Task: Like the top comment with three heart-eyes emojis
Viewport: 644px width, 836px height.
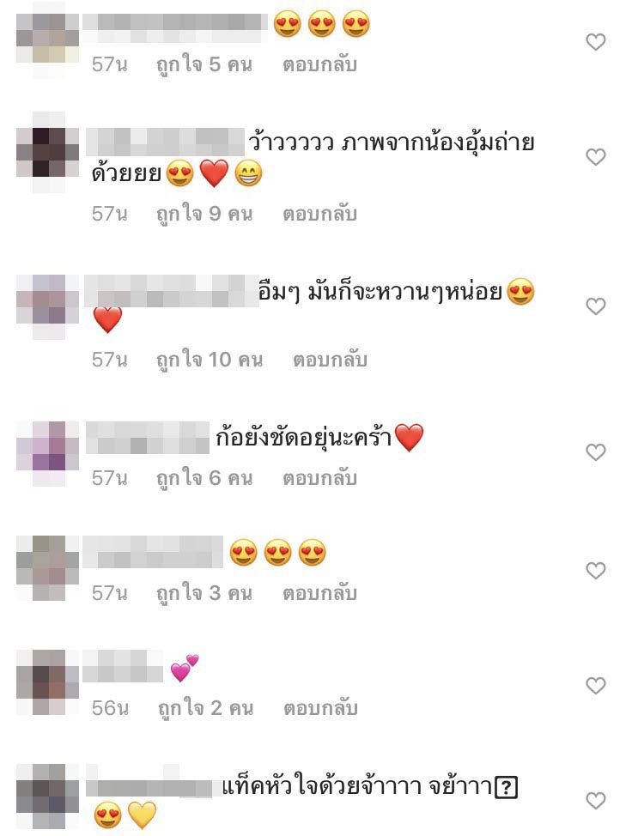Action: point(595,41)
